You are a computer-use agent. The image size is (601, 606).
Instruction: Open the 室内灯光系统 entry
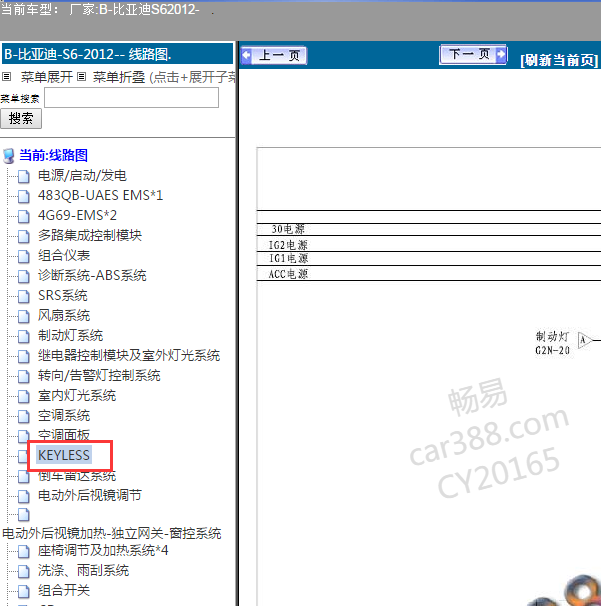tap(77, 395)
